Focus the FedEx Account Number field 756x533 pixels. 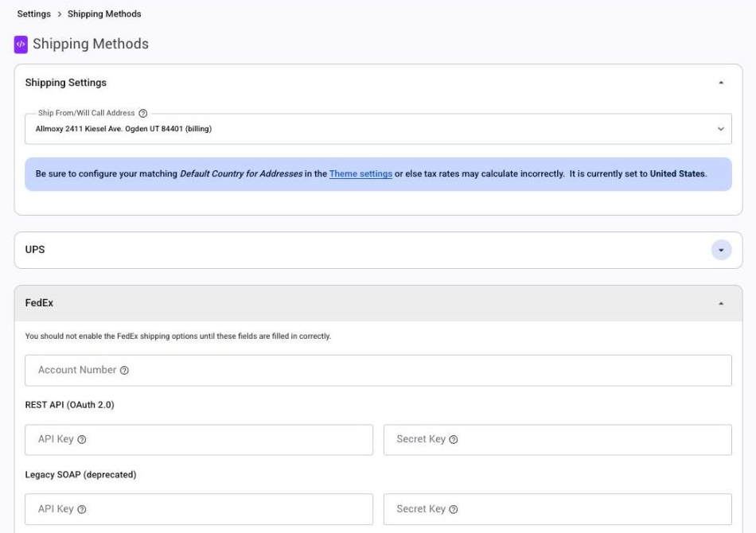pos(378,370)
